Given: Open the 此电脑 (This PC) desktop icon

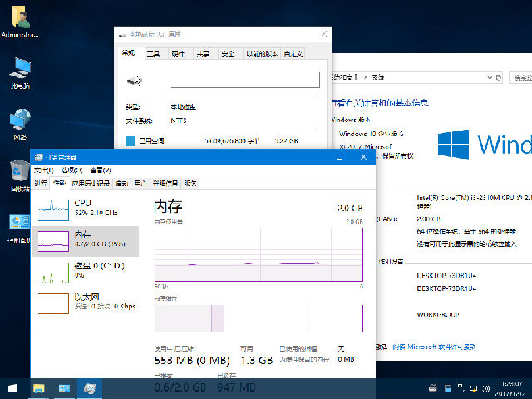Looking at the screenshot, I should coord(20,73).
